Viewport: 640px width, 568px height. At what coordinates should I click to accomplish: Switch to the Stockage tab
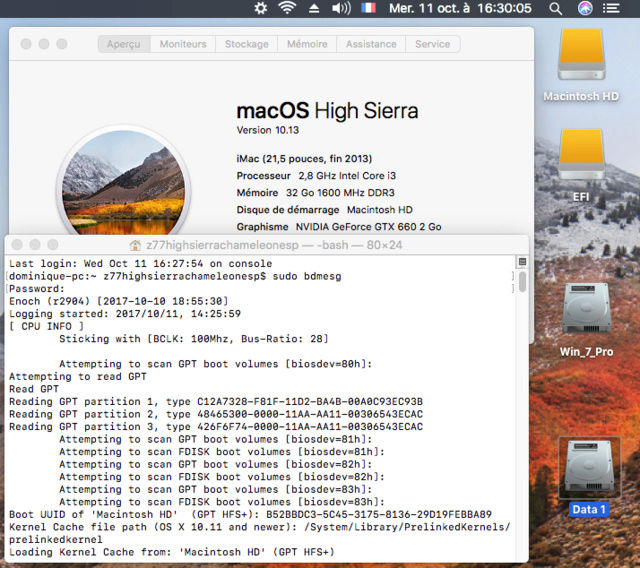pyautogui.click(x=247, y=44)
